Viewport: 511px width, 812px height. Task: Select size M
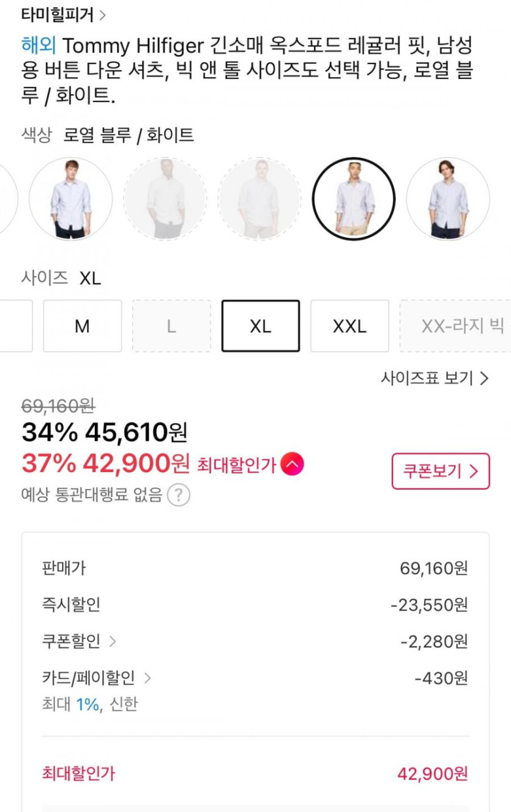click(x=82, y=326)
